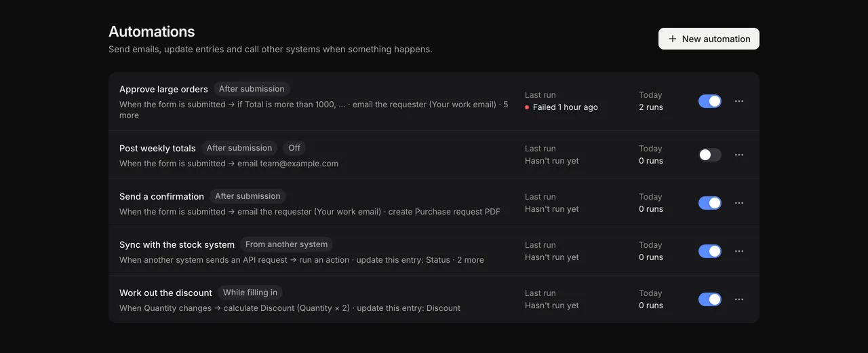868x353 pixels.
Task: Click the From another system tag
Action: [286, 244]
